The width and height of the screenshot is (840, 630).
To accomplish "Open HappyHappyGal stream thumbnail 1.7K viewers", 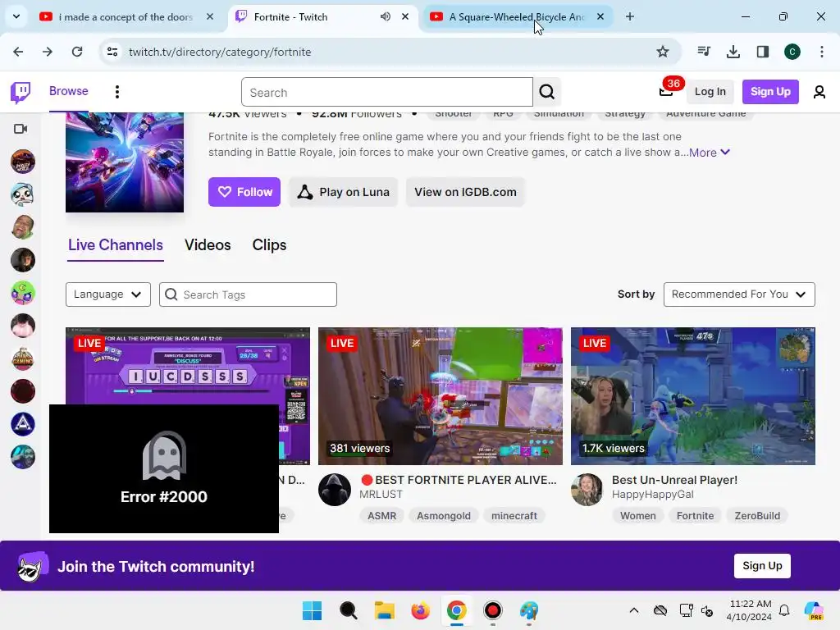I will point(693,396).
